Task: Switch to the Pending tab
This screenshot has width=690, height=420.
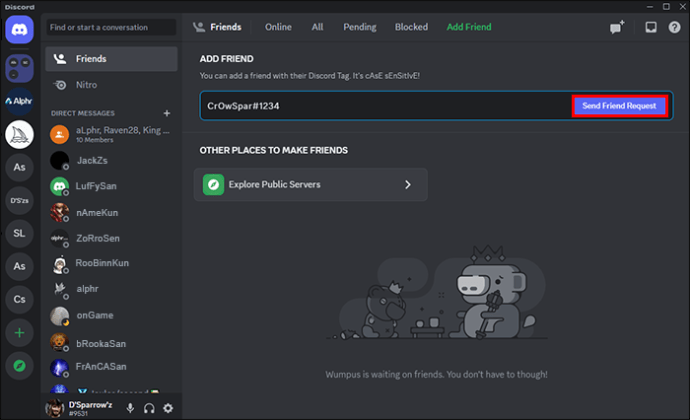Action: (360, 27)
